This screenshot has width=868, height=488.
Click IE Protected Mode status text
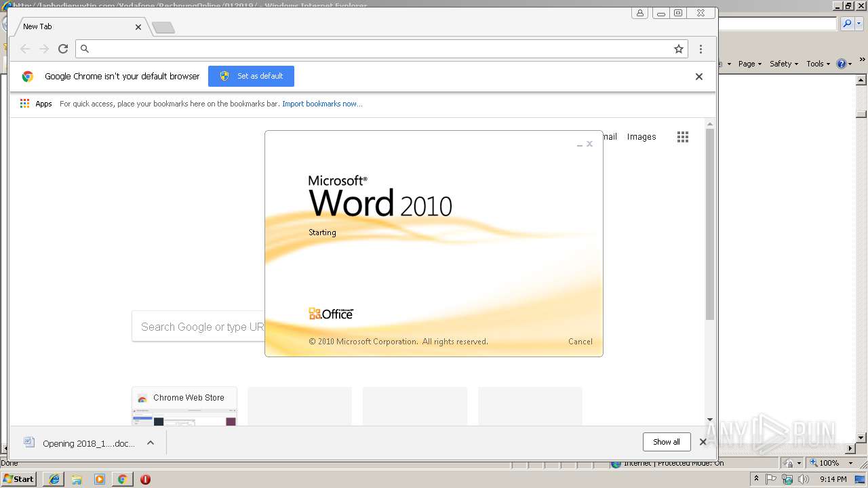pyautogui.click(x=673, y=464)
